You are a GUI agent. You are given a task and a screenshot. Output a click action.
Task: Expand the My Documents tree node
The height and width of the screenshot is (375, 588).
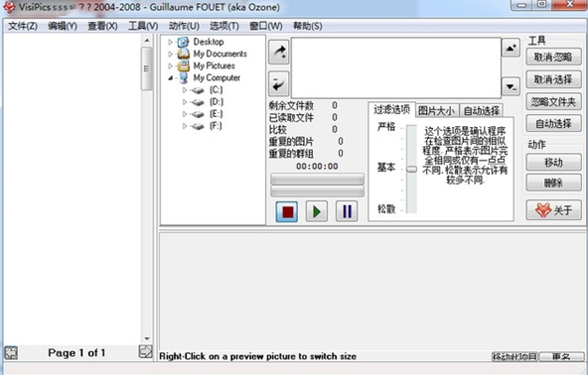point(170,54)
